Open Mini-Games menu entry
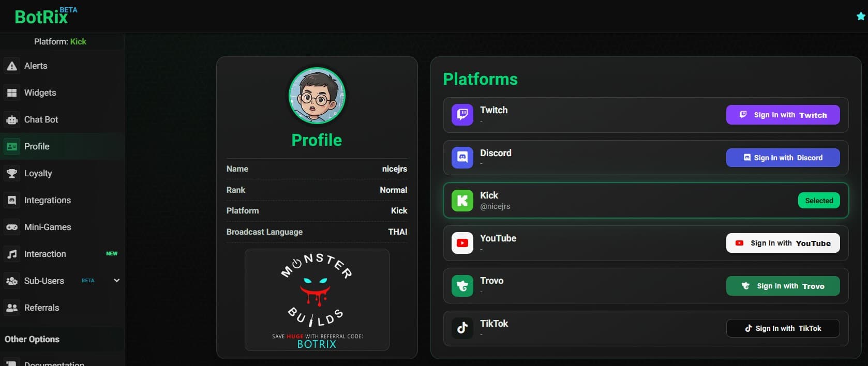The height and width of the screenshot is (366, 868). click(x=62, y=227)
